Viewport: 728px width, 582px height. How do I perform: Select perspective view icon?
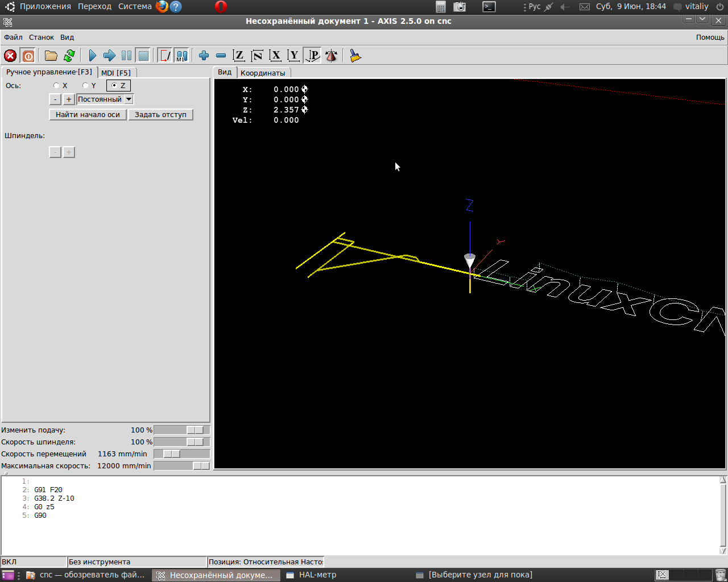point(313,56)
